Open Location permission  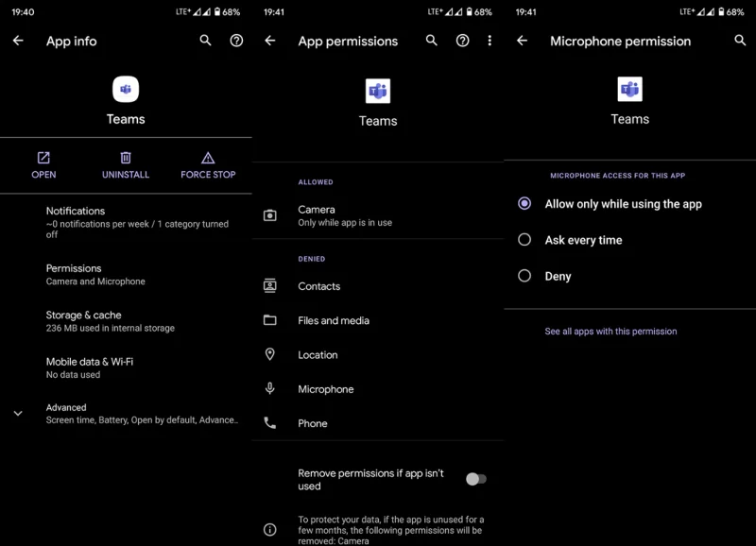378,354
